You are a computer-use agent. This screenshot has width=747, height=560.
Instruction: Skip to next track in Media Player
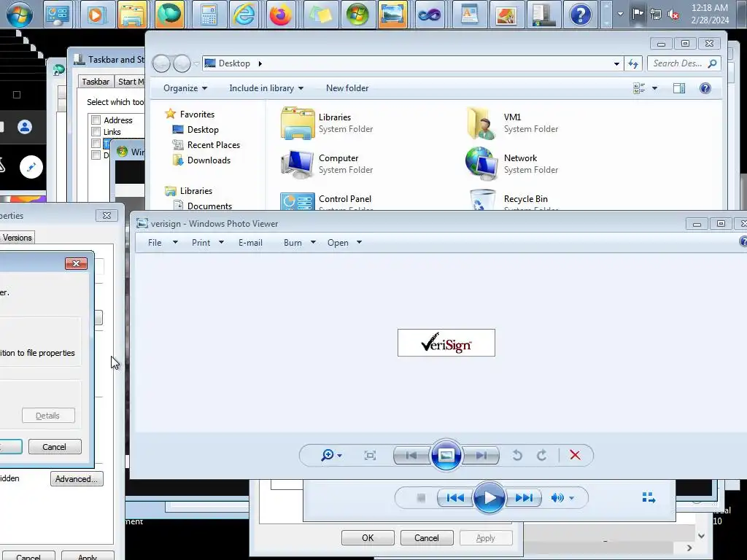523,498
